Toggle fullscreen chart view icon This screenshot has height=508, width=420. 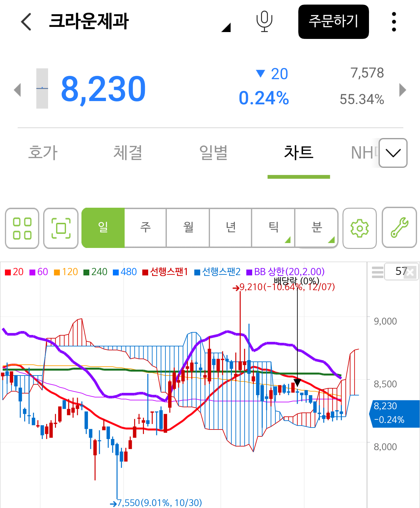tap(61, 228)
